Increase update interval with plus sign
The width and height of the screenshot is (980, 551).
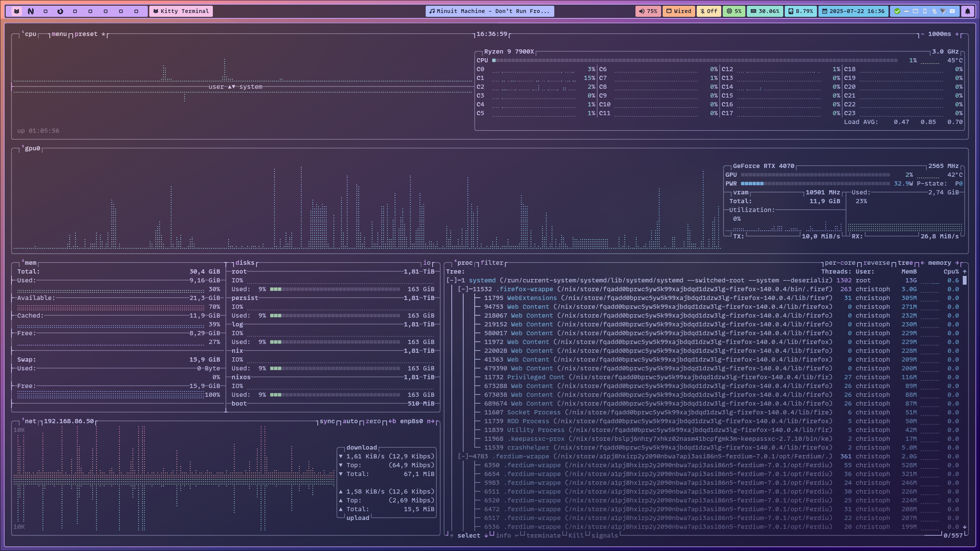tap(957, 34)
